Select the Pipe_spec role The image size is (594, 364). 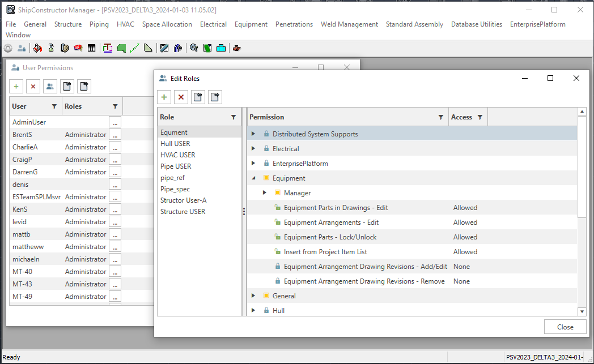(200, 189)
